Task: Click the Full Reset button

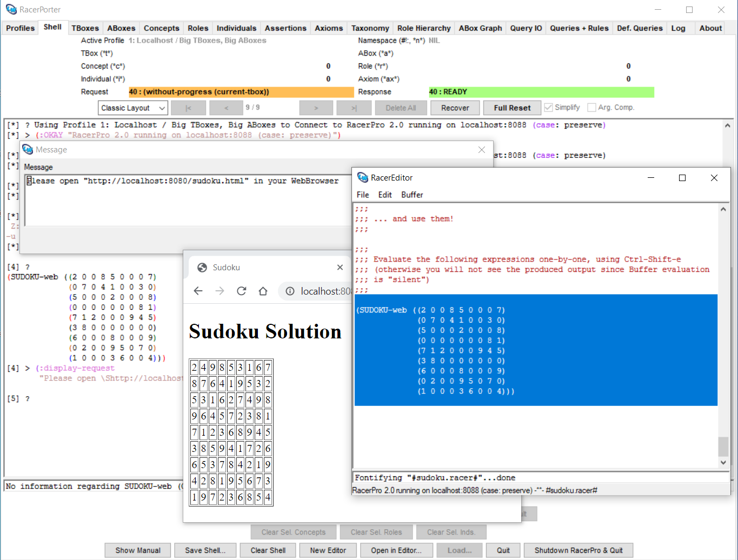Action: (512, 108)
